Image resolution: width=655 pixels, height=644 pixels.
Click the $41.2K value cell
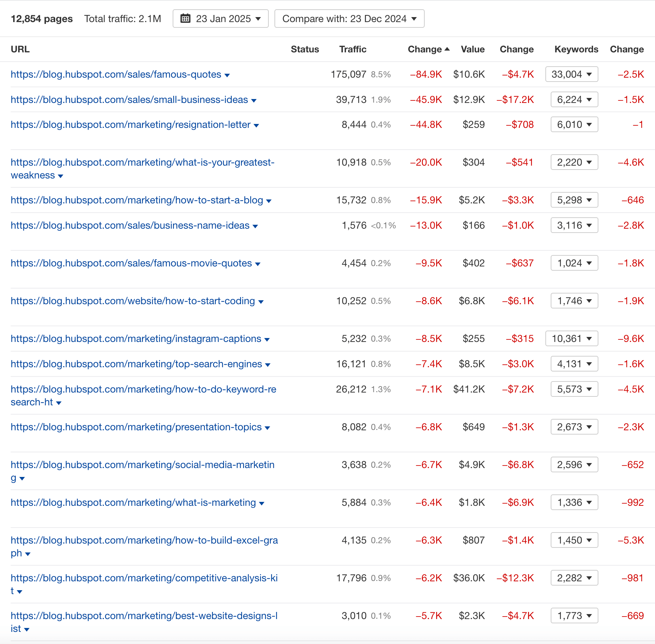click(x=469, y=389)
